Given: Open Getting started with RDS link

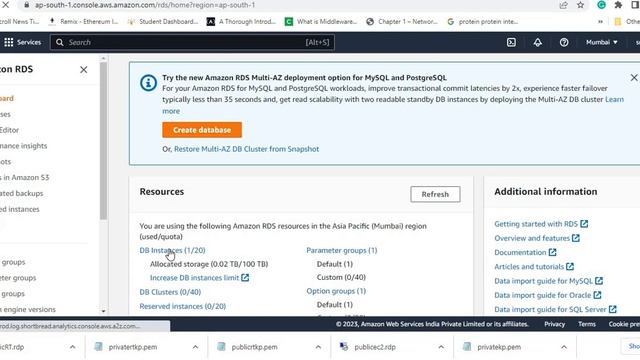Looking at the screenshot, I should tap(541, 224).
